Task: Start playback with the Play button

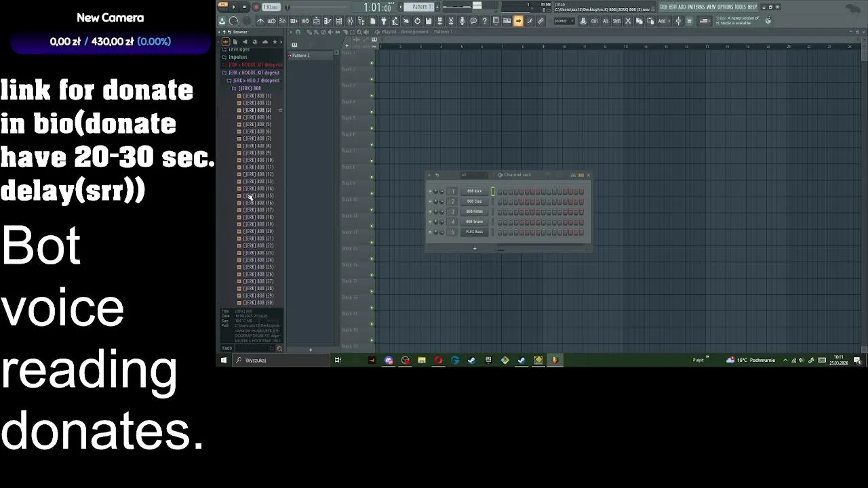Action: [233, 7]
